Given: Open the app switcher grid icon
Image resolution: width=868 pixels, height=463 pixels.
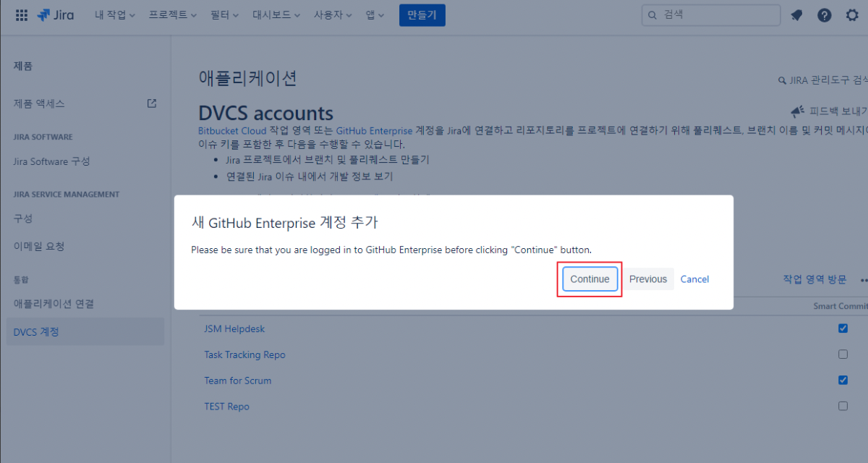Looking at the screenshot, I should [22, 14].
